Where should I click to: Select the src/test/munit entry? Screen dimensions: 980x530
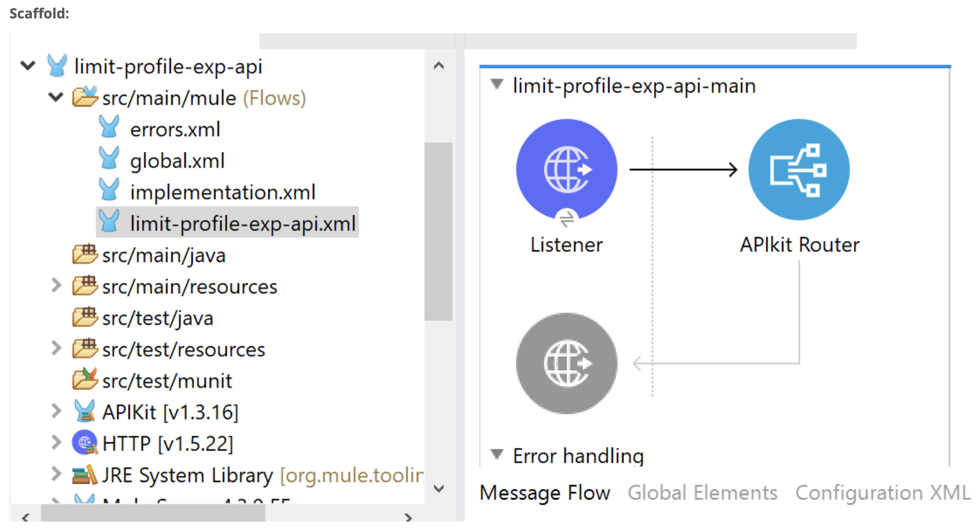click(167, 381)
